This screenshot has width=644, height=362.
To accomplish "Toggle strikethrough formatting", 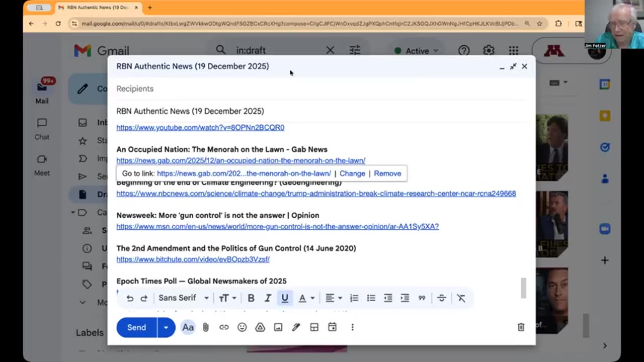I will [x=441, y=298].
